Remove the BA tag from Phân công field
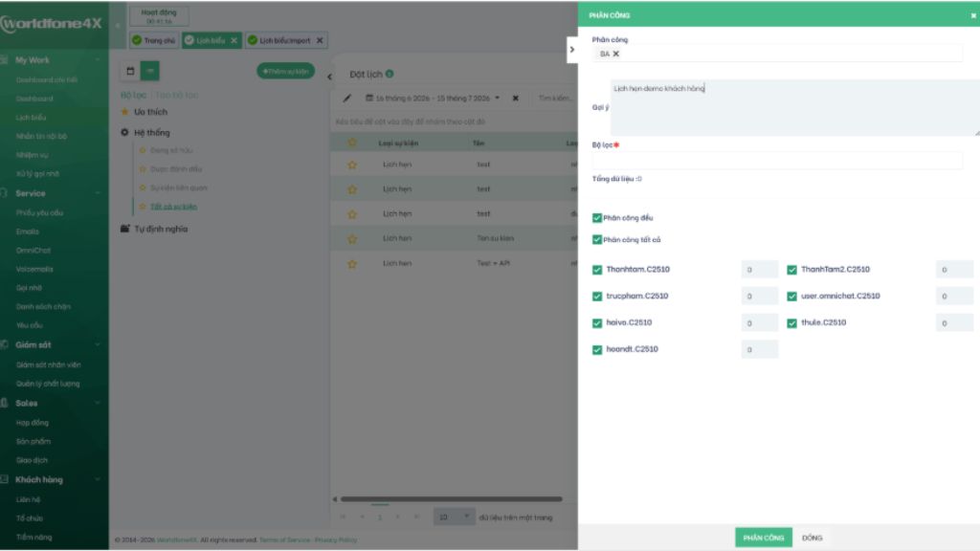 pyautogui.click(x=615, y=54)
